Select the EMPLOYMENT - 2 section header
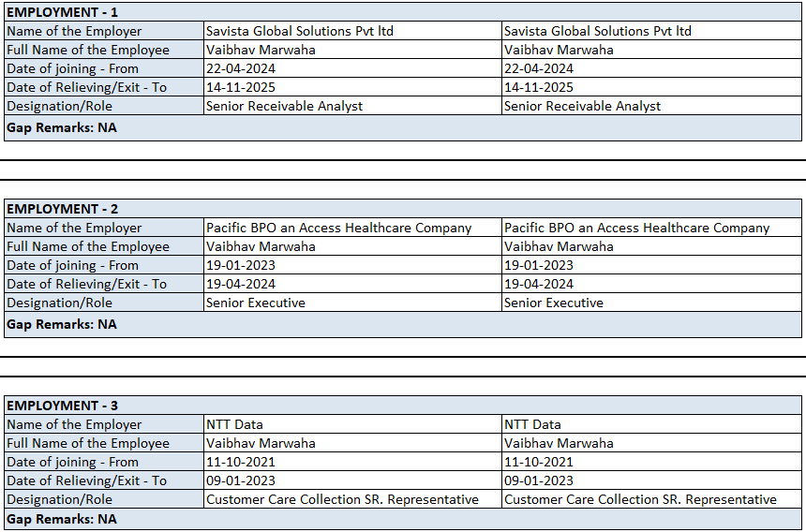 pyautogui.click(x=402, y=209)
